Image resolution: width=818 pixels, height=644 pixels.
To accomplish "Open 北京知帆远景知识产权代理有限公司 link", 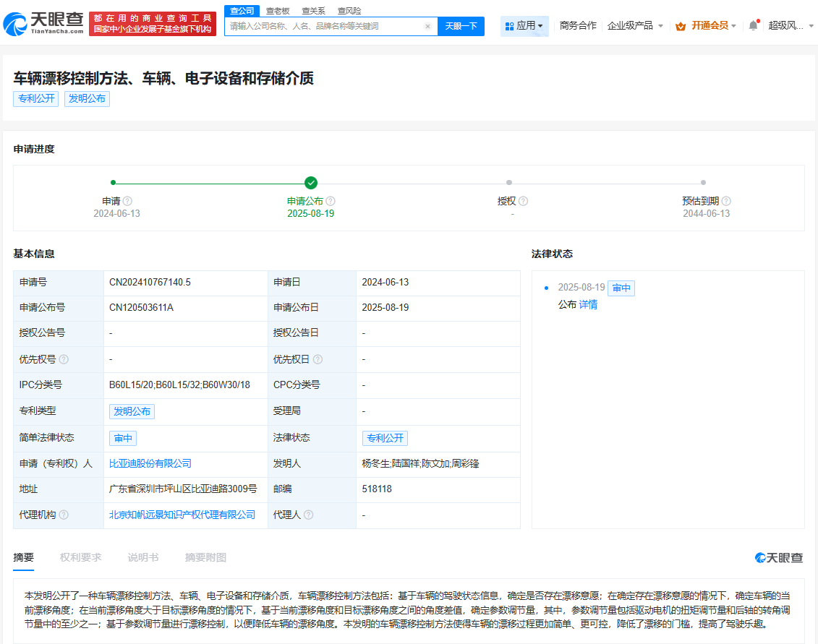I will click(182, 515).
